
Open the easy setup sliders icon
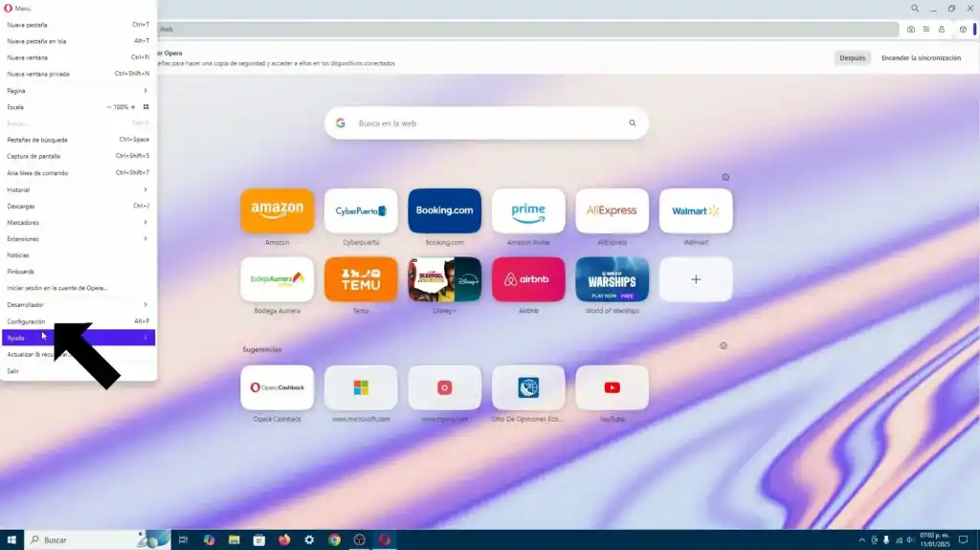(926, 30)
